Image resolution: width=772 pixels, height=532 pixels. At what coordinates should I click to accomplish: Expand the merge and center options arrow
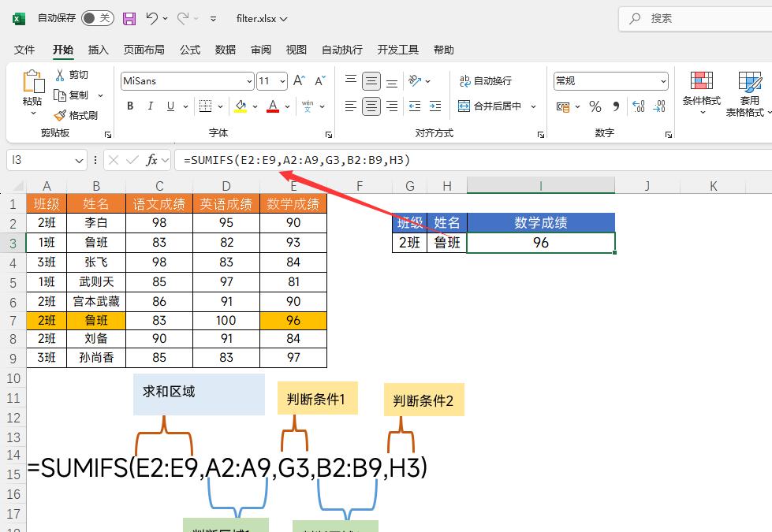click(x=533, y=106)
